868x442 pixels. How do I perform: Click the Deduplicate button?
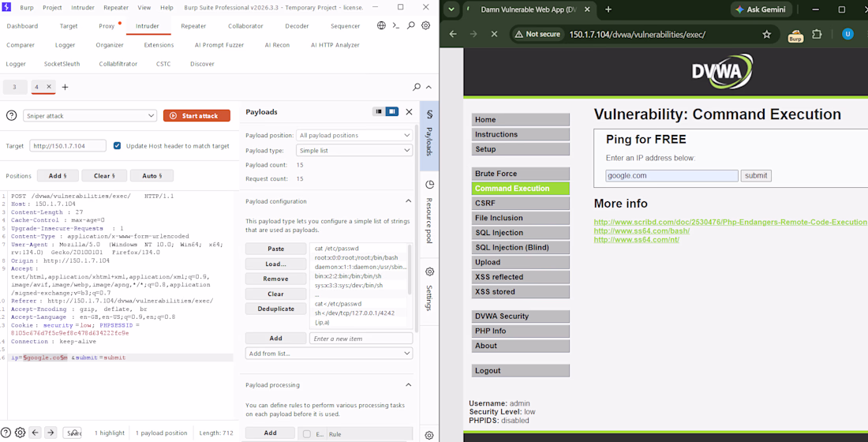tap(275, 309)
